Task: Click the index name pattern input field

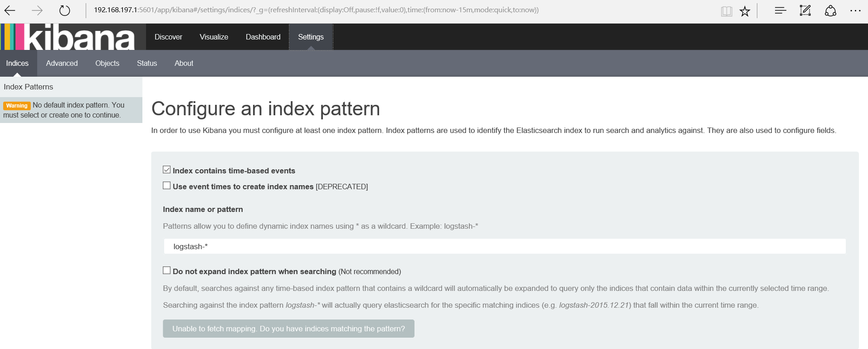Action: coord(504,246)
